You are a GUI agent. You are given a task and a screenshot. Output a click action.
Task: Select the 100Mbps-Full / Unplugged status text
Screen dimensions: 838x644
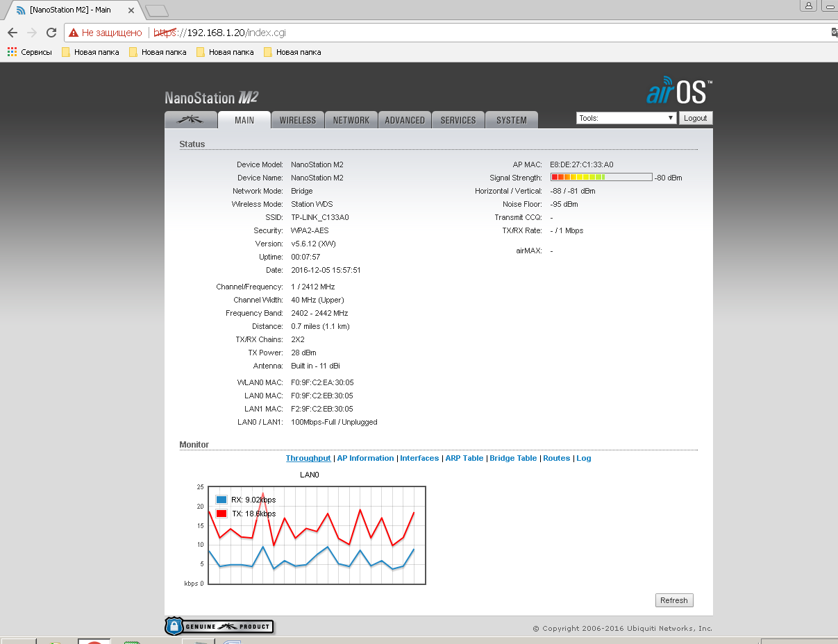(x=334, y=422)
